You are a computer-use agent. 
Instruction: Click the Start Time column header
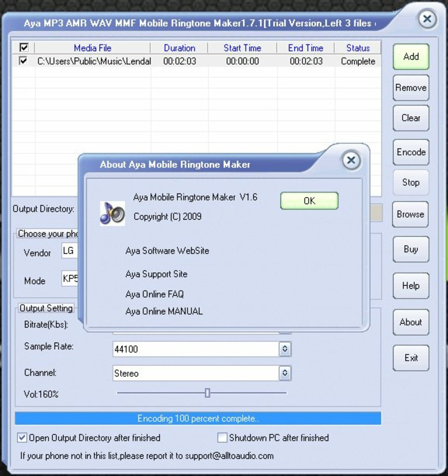coord(242,48)
